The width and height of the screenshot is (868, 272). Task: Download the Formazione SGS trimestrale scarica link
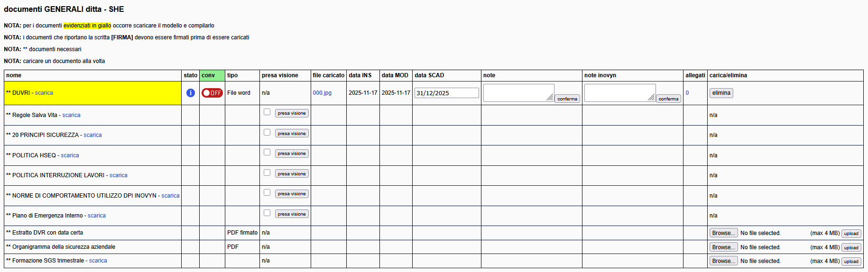coord(98,261)
